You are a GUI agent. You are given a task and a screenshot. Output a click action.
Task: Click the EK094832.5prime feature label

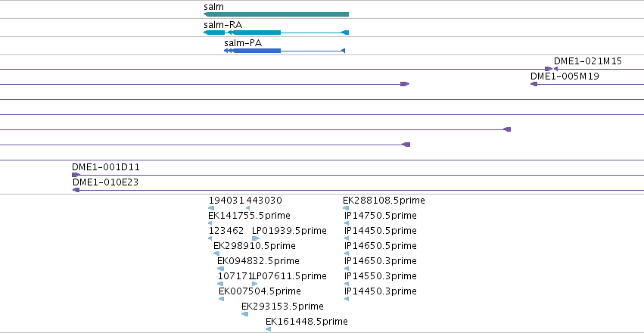[258, 261]
